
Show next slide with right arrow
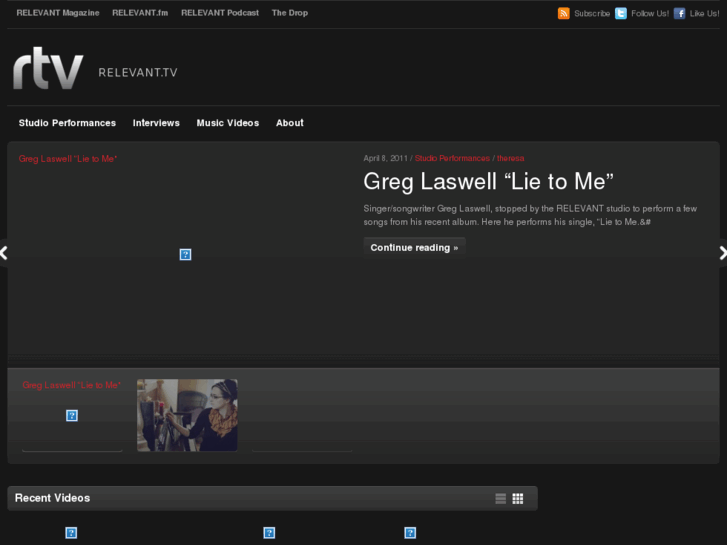click(723, 253)
